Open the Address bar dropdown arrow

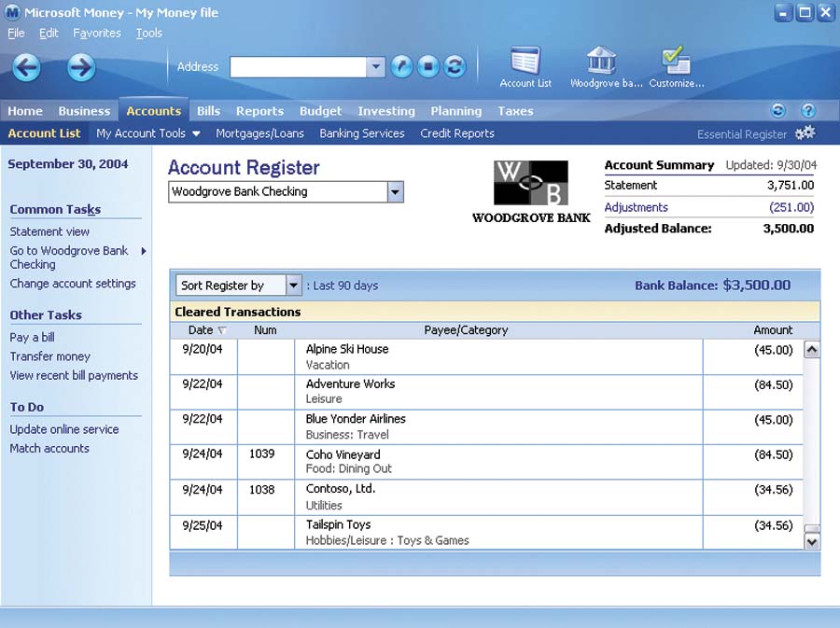pyautogui.click(x=375, y=67)
